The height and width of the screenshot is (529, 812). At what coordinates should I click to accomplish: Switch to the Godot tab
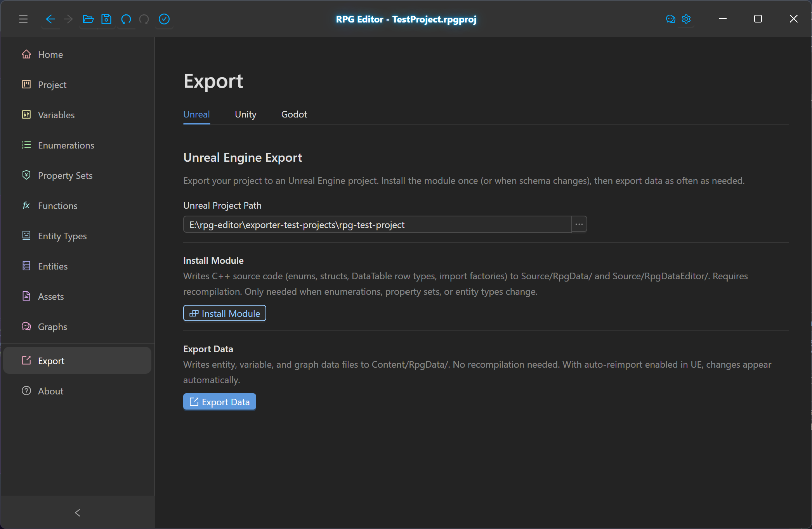pyautogui.click(x=294, y=114)
